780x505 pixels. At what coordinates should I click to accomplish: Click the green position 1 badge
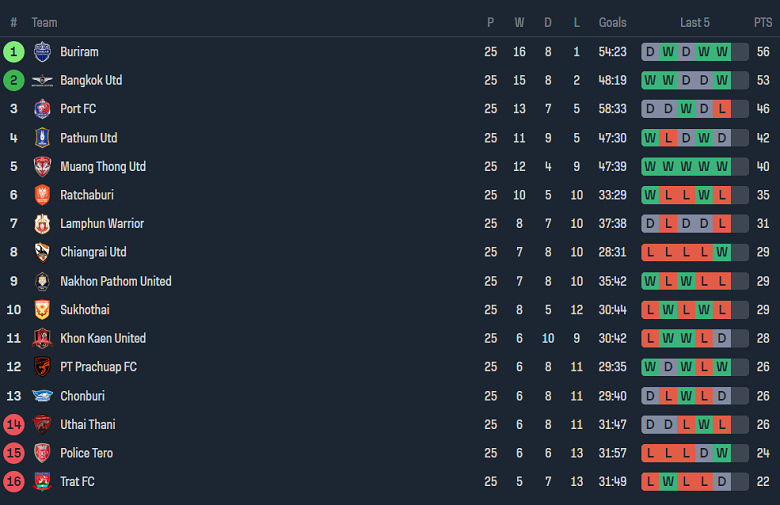(x=14, y=52)
